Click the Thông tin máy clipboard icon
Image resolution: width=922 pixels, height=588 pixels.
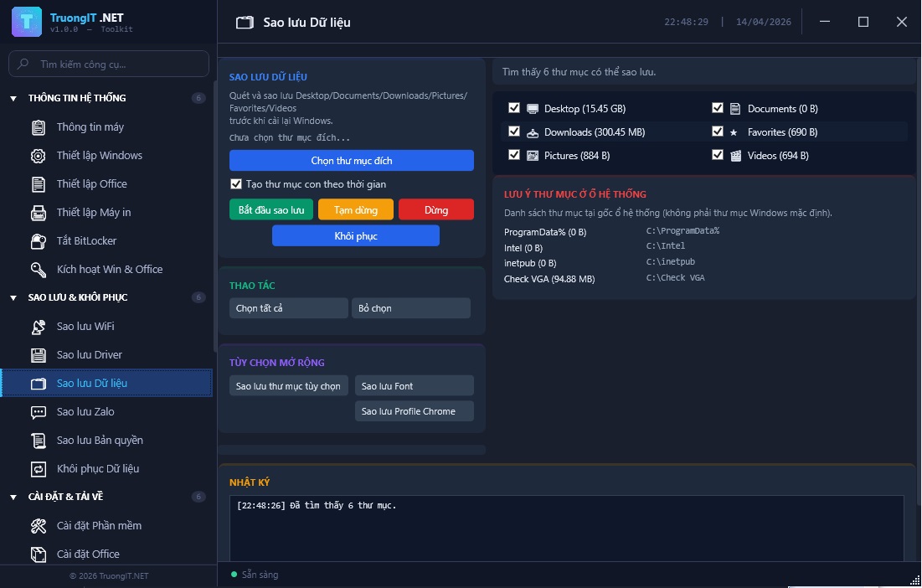coord(39,127)
